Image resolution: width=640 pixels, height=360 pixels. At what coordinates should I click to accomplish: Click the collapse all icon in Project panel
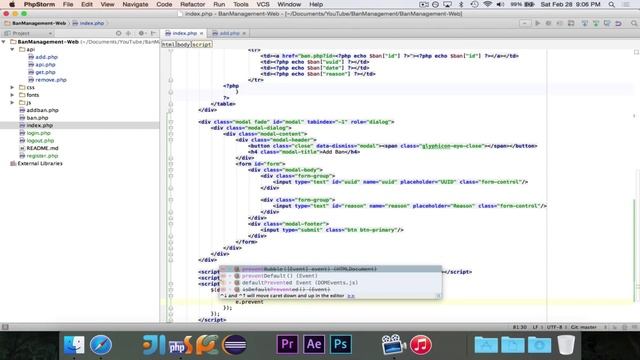click(x=129, y=33)
